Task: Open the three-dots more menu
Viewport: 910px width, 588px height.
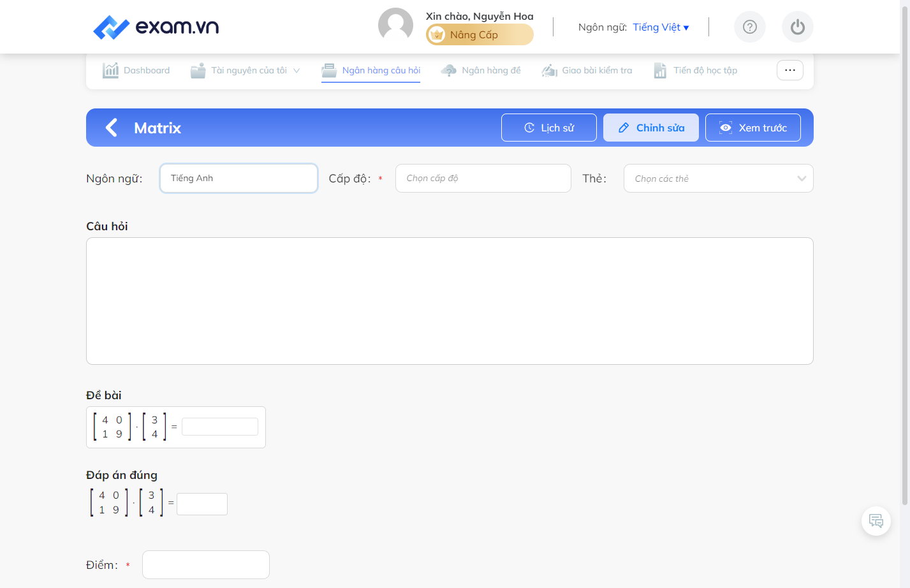Action: (x=790, y=70)
